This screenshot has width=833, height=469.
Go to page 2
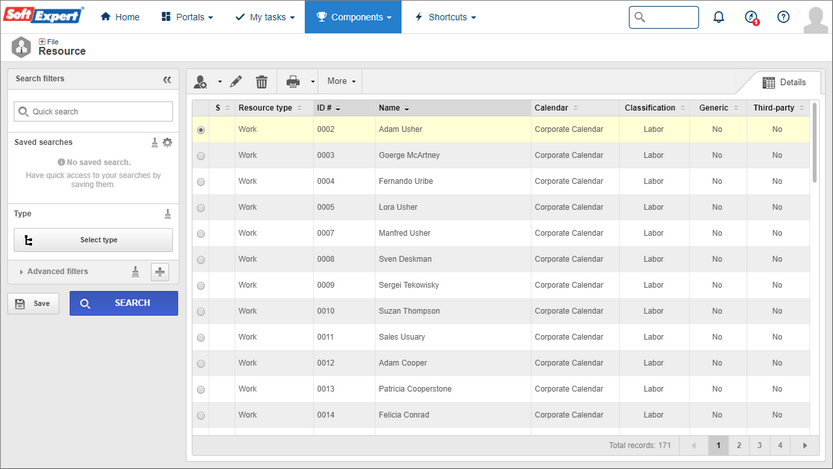pyautogui.click(x=738, y=446)
